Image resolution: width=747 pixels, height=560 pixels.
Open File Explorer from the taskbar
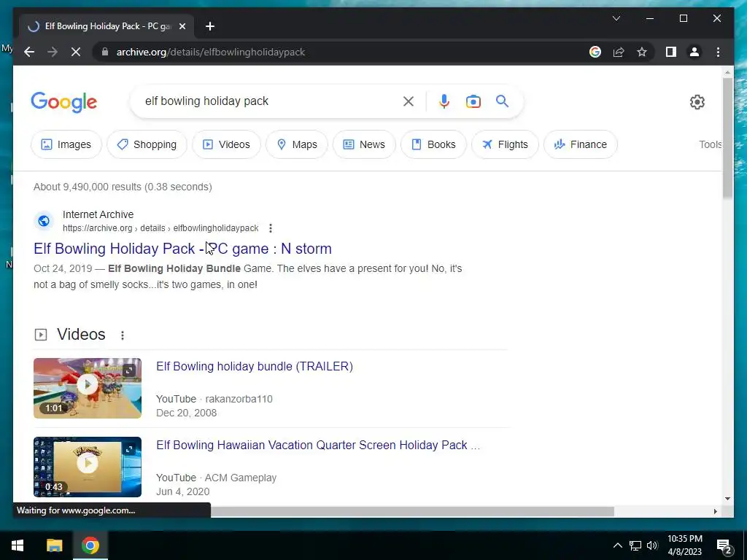tap(54, 545)
